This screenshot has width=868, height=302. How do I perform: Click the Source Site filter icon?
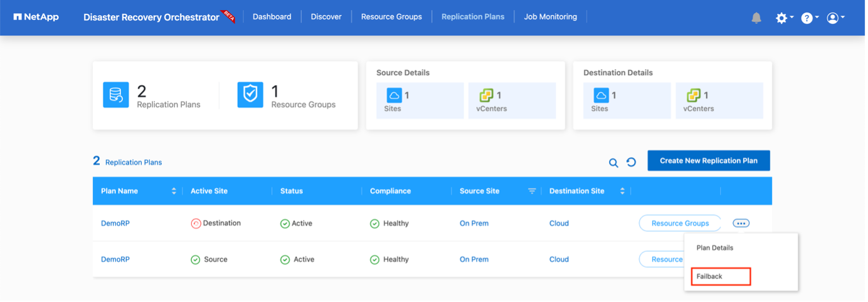click(532, 191)
